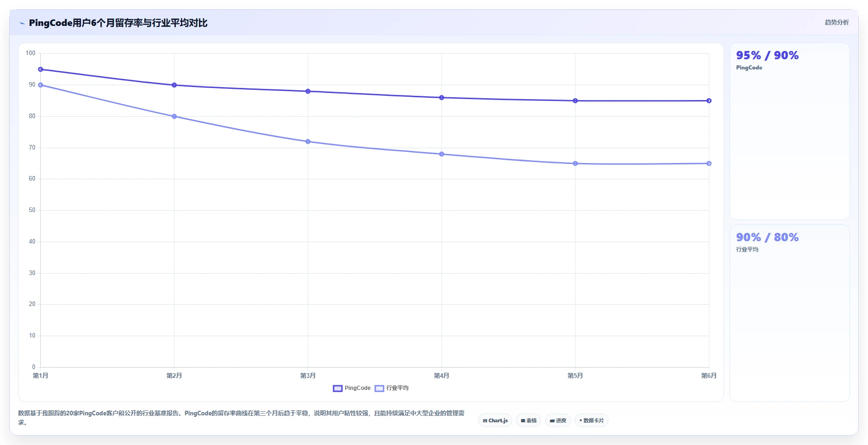Click PingCode data point at 第1月
The width and height of the screenshot is (868, 445).
41,69
